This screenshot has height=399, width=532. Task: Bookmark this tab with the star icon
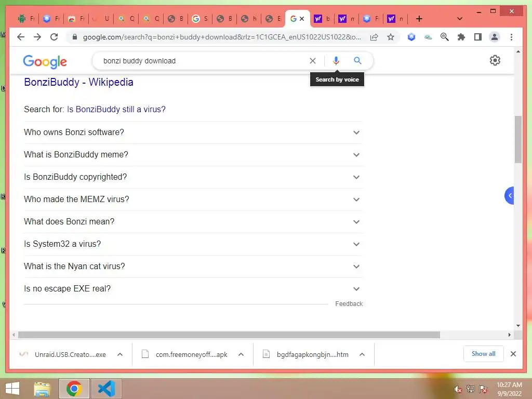(391, 37)
